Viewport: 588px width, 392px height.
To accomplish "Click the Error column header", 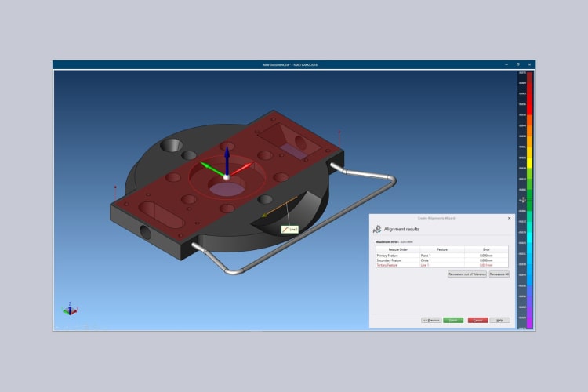I will tap(486, 249).
